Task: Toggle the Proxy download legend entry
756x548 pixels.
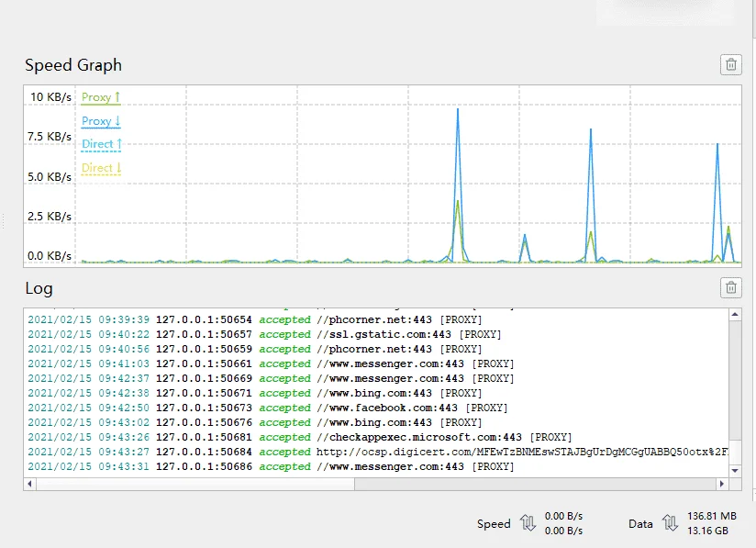Action: point(101,121)
